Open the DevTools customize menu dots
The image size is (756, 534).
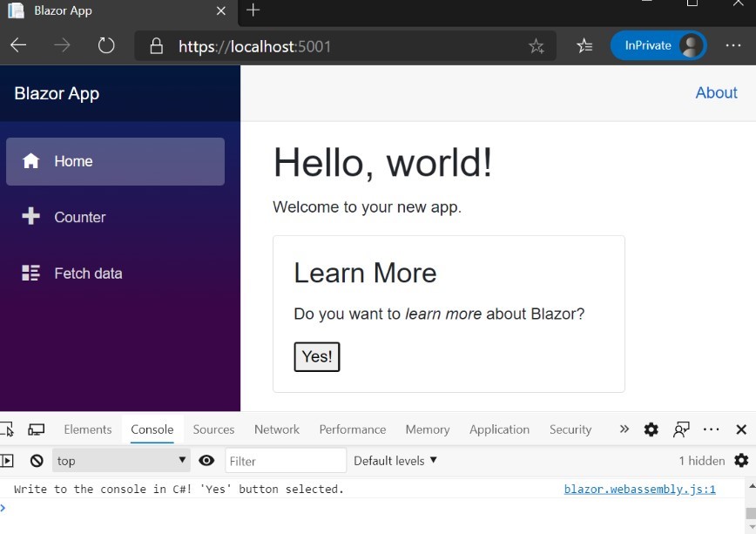click(712, 429)
